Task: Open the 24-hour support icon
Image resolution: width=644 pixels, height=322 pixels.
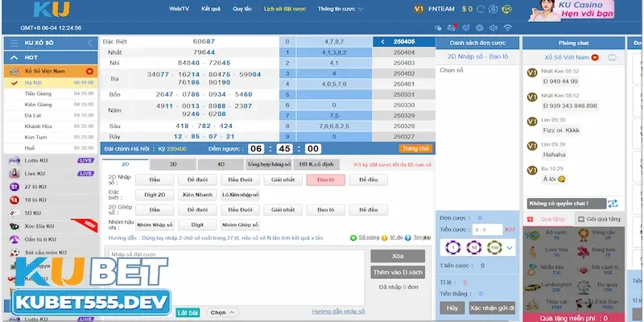Action: [507, 9]
